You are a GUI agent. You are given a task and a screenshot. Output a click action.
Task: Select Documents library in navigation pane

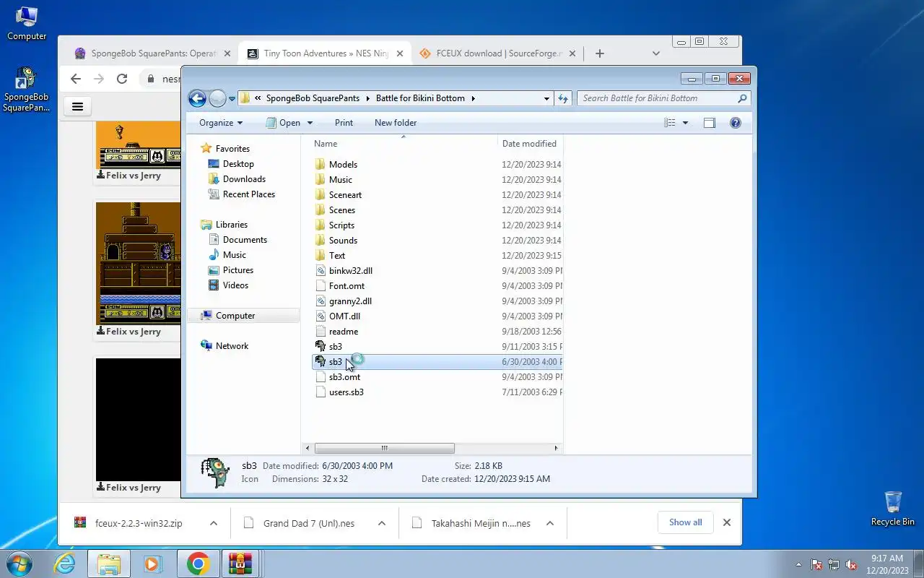(245, 240)
